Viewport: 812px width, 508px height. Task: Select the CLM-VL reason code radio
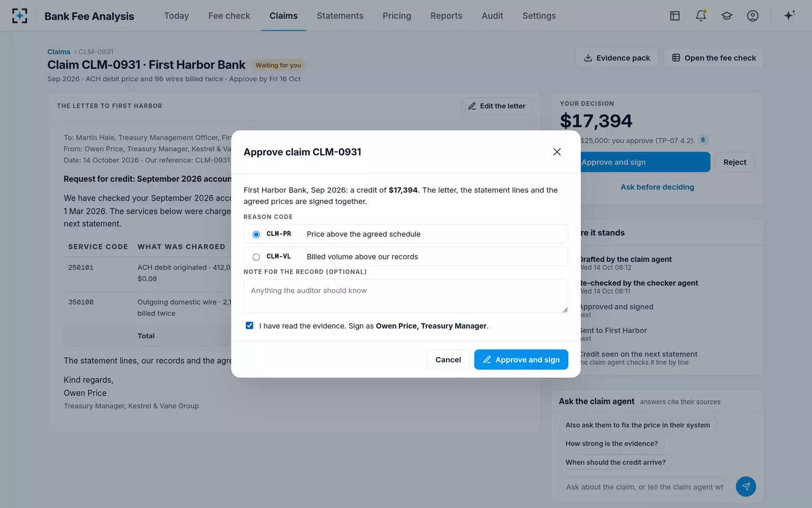(x=256, y=257)
